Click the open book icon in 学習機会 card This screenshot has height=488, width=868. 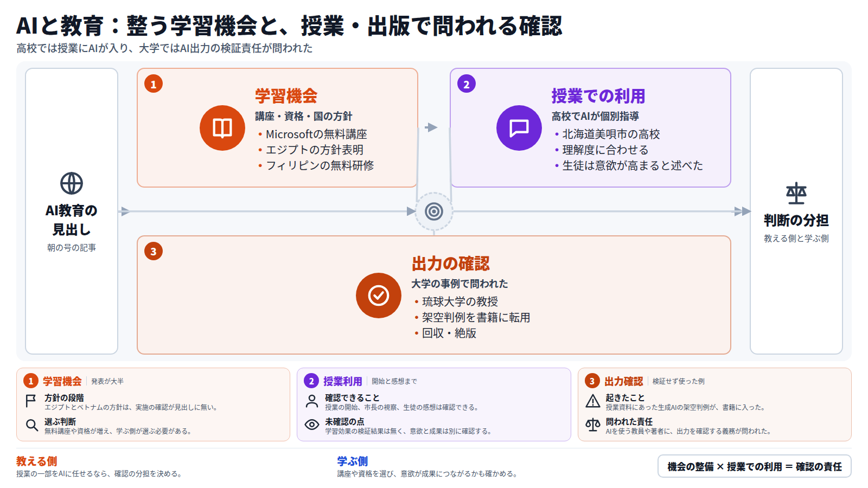222,128
